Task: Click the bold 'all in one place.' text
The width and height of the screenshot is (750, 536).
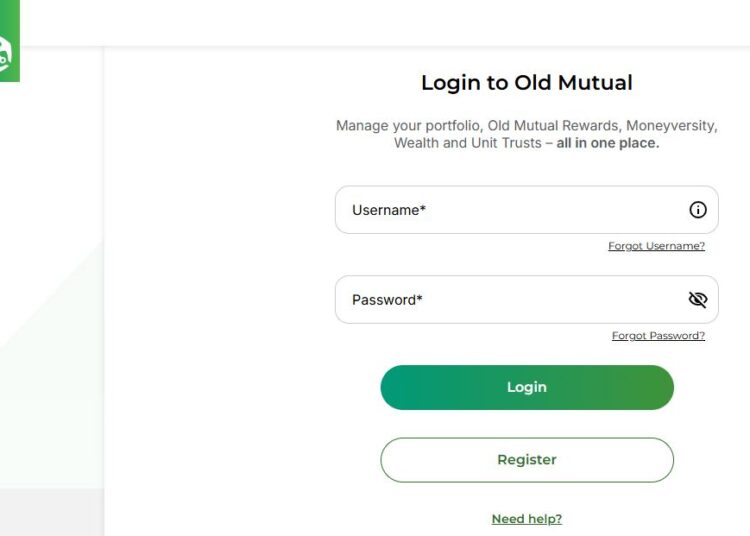Action: [608, 143]
